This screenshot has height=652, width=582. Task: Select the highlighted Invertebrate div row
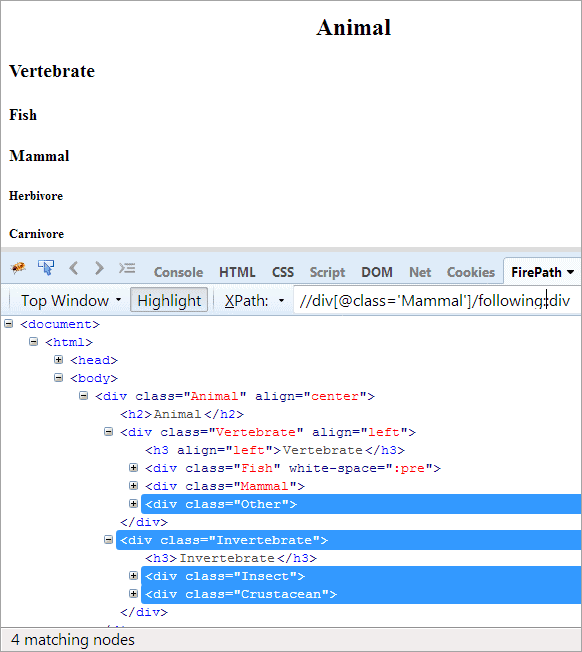tap(348, 540)
